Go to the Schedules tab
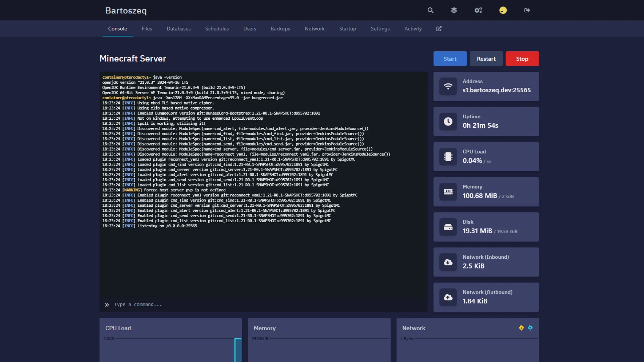The image size is (644, 362). point(217,29)
